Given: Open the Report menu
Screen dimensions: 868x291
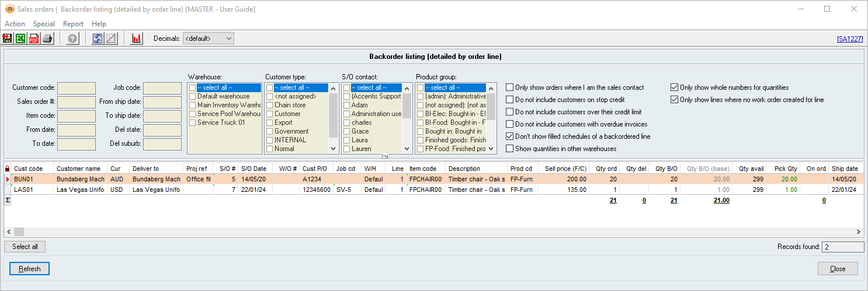Looking at the screenshot, I should click(x=73, y=24).
